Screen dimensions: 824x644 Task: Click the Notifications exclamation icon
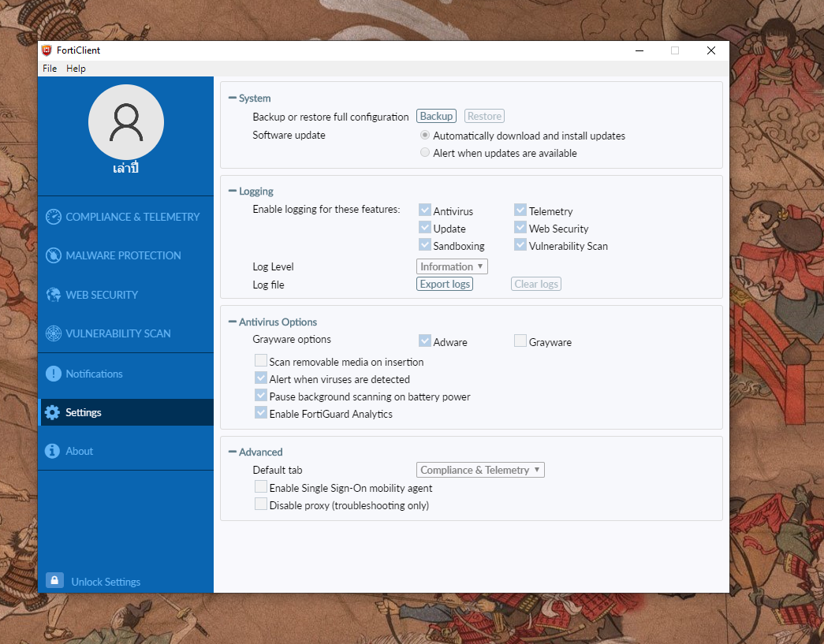53,374
